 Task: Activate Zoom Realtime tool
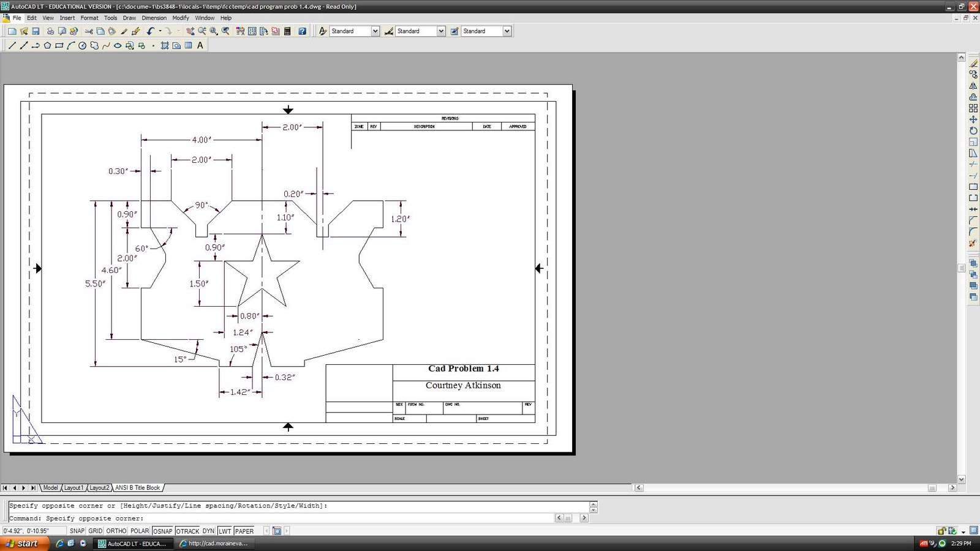(x=203, y=31)
